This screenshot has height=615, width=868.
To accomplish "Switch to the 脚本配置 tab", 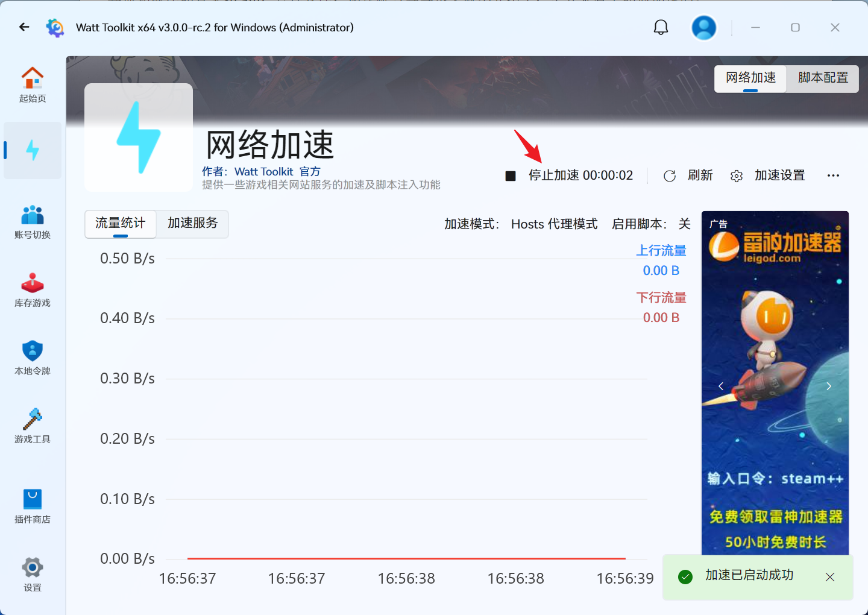I will tap(823, 78).
